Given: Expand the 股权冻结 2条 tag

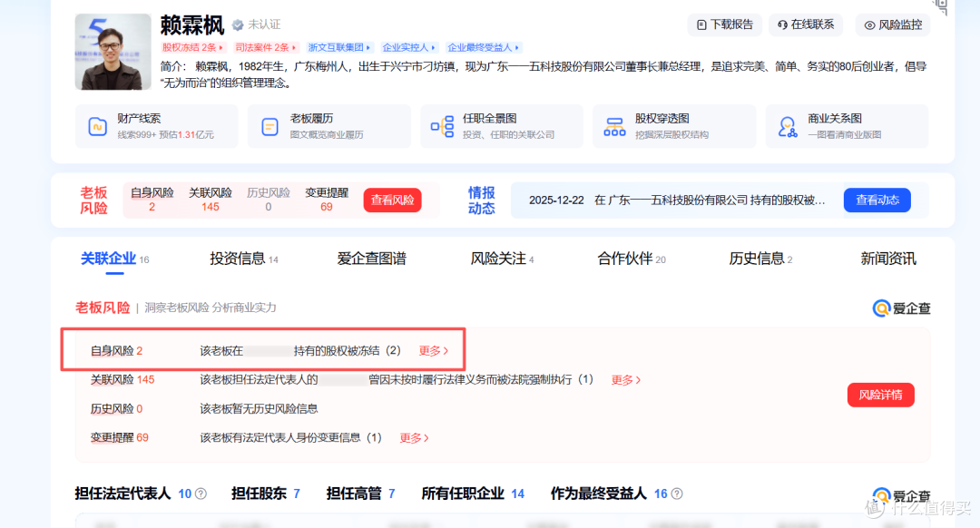Looking at the screenshot, I should (192, 47).
